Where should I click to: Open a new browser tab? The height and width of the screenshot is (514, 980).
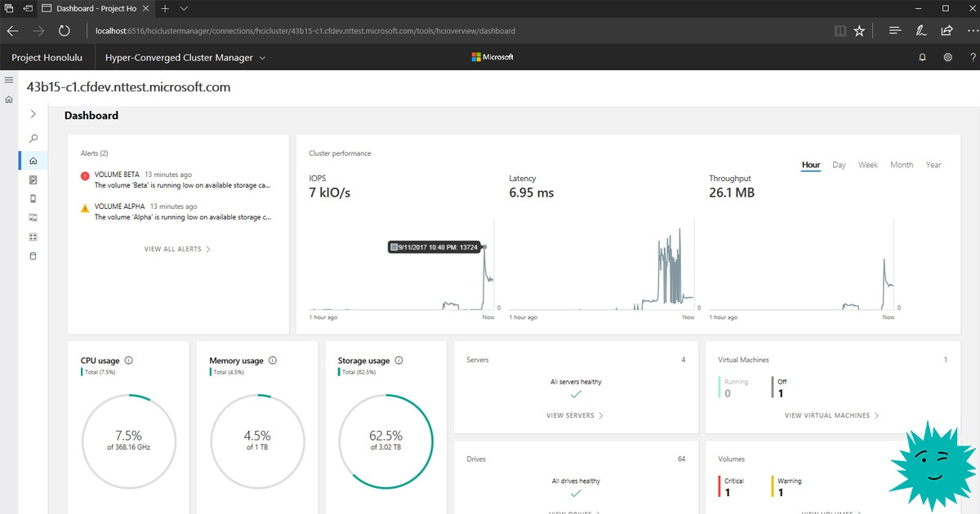pyautogui.click(x=165, y=8)
